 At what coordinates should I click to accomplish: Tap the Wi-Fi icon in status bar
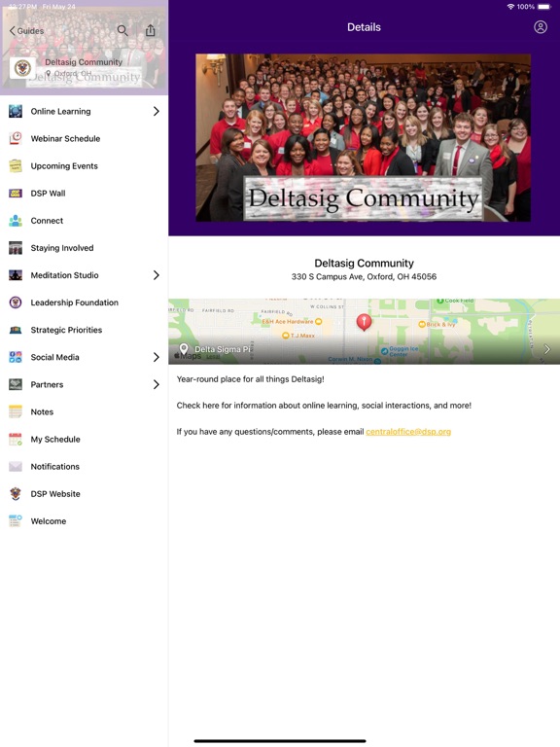click(510, 7)
